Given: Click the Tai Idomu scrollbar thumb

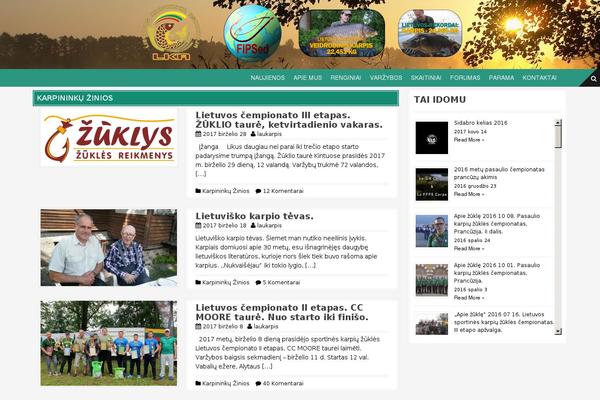Looking at the screenshot, I should point(558,136).
